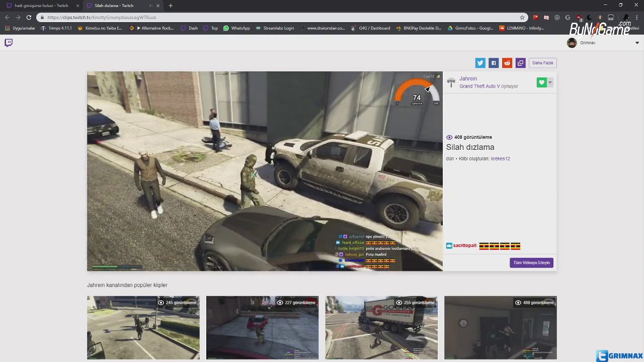Open dropdown arrow beside the heart button
The height and width of the screenshot is (362, 644).
[x=550, y=82]
